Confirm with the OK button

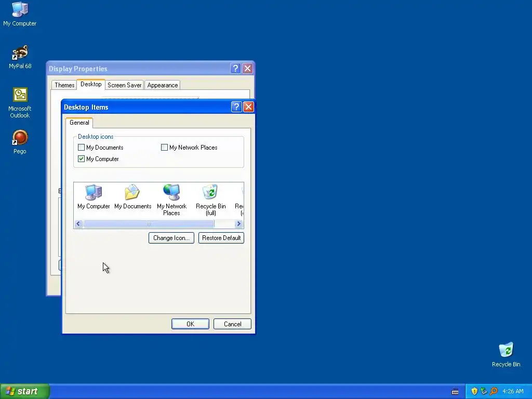click(190, 324)
